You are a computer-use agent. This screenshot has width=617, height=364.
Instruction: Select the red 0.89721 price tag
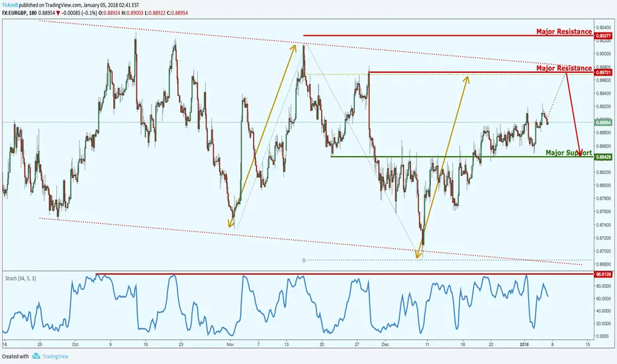pos(603,72)
